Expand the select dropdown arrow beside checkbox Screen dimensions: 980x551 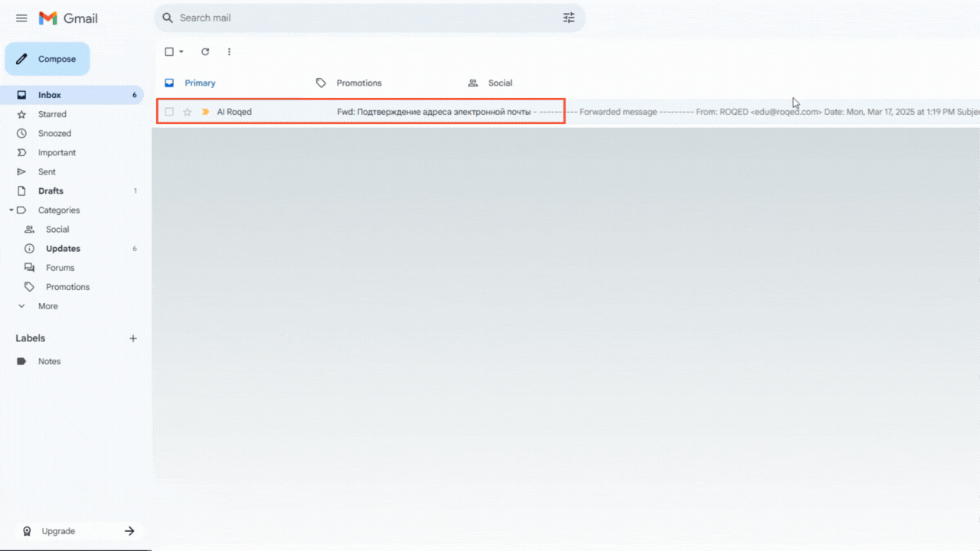[x=181, y=52]
